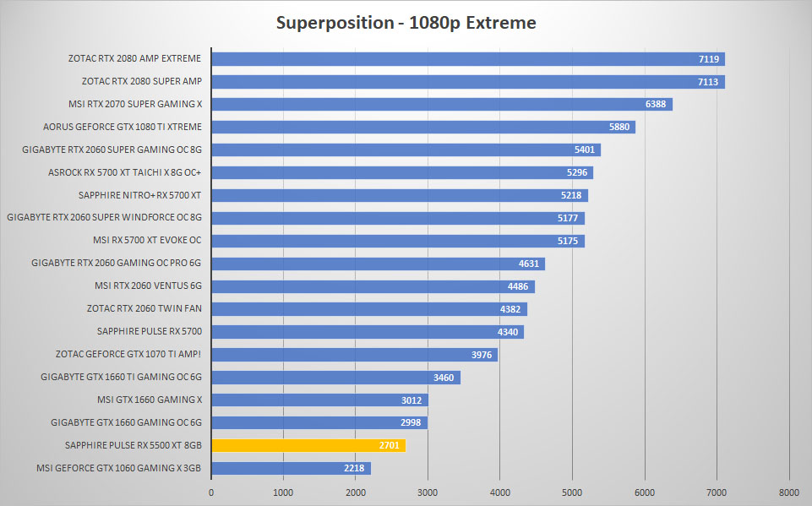Select the SAPPHIRE NITRO+ RX 5700 XT label
This screenshot has width=812, height=506.
point(139,195)
